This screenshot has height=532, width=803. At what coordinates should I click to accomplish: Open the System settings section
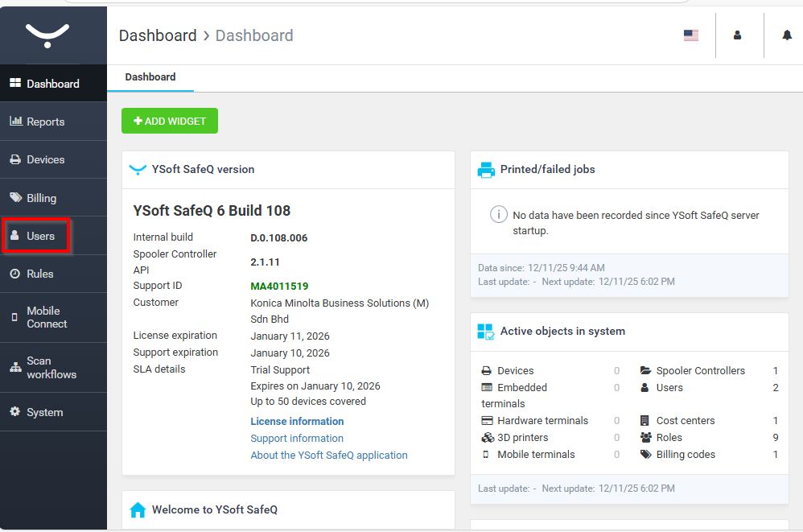(x=44, y=412)
